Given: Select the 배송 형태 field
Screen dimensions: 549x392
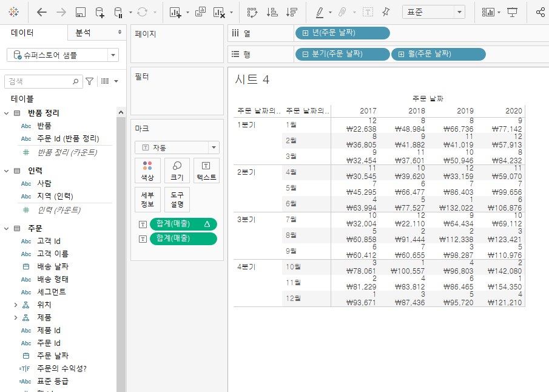Looking at the screenshot, I should tap(53, 280).
